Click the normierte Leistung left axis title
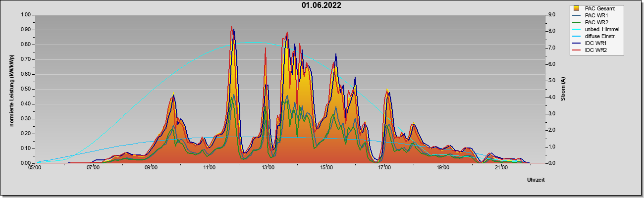 (x=11, y=89)
